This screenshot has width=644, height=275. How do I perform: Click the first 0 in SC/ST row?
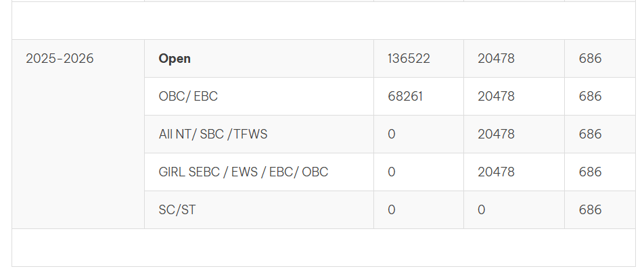point(392,210)
